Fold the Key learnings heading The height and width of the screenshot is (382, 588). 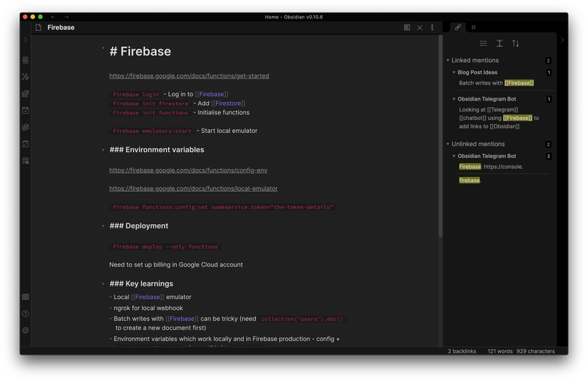pyautogui.click(x=103, y=284)
